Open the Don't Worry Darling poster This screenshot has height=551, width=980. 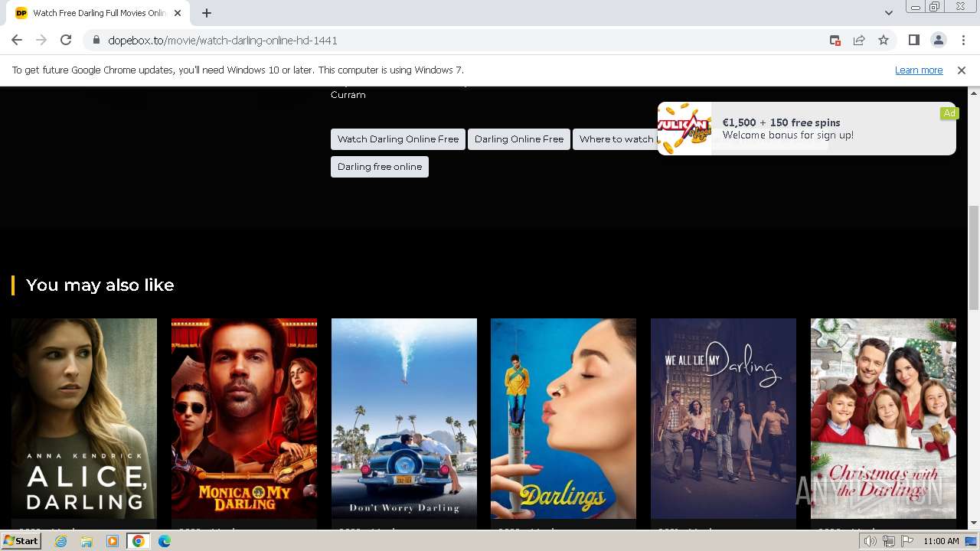(404, 419)
